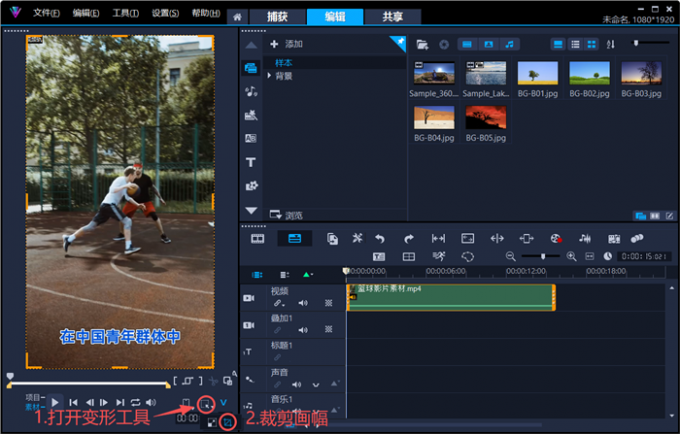680x434 pixels.
Task: Toggle show videos filter in library
Action: click(467, 44)
